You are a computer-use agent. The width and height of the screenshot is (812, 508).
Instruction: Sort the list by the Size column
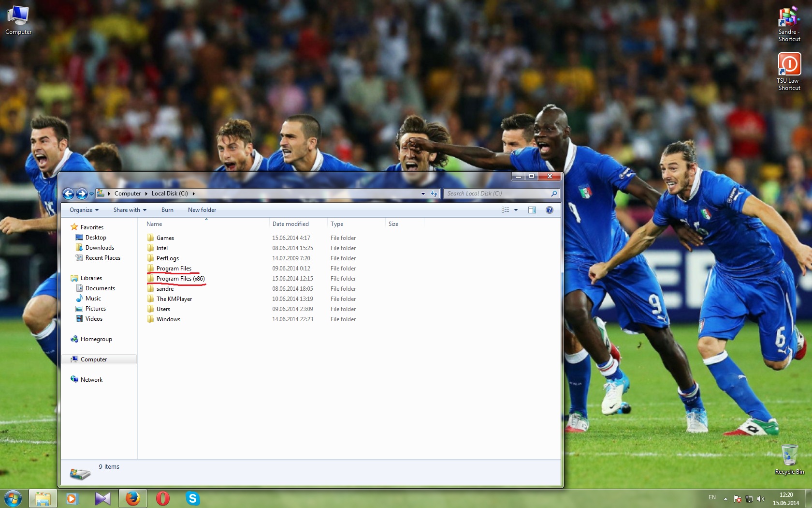click(x=393, y=224)
